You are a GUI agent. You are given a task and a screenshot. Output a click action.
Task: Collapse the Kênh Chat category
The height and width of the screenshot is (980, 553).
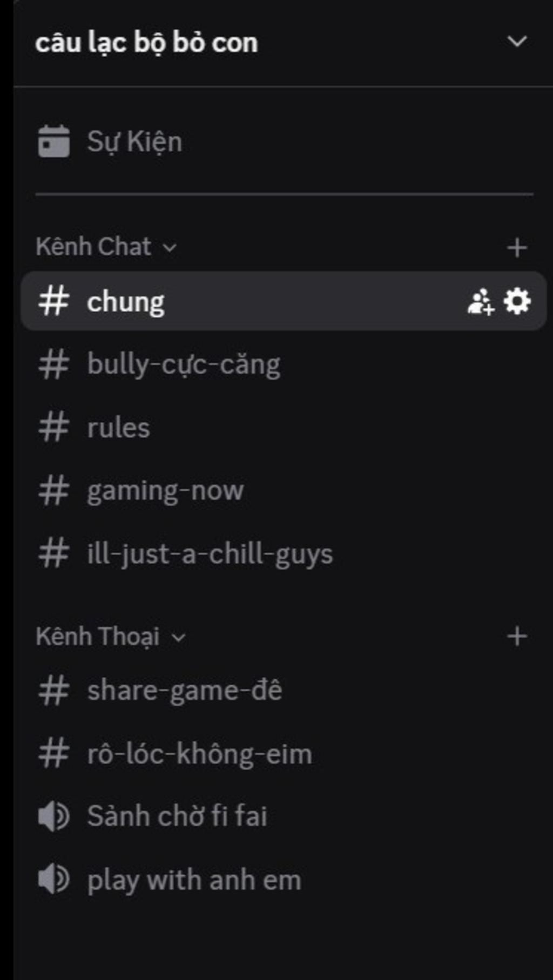pyautogui.click(x=106, y=247)
